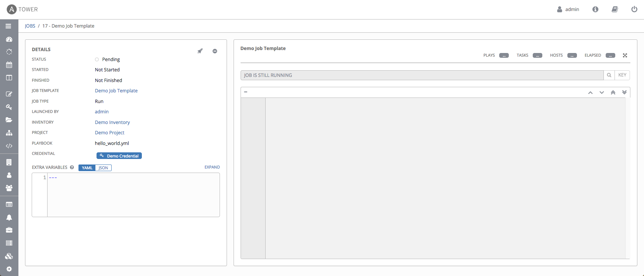Viewport: 644px width, 276px height.
Task: Open the search KEY button
Action: pos(622,75)
